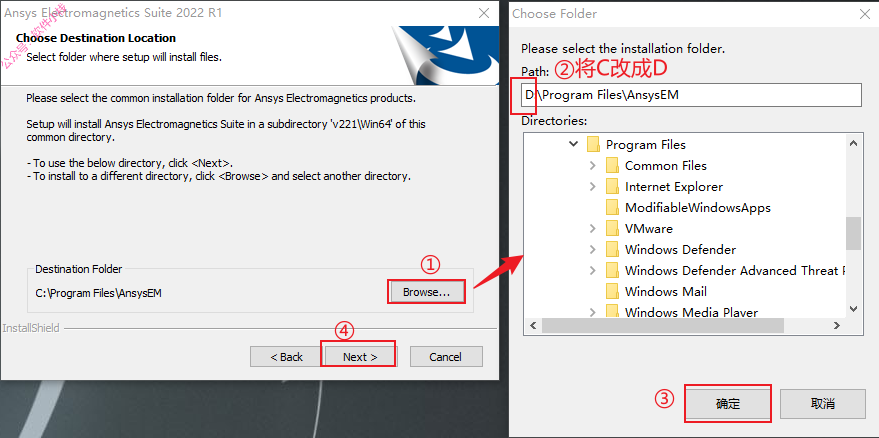This screenshot has width=879, height=438.
Task: Select the VMware folder icon
Action: pyautogui.click(x=612, y=228)
